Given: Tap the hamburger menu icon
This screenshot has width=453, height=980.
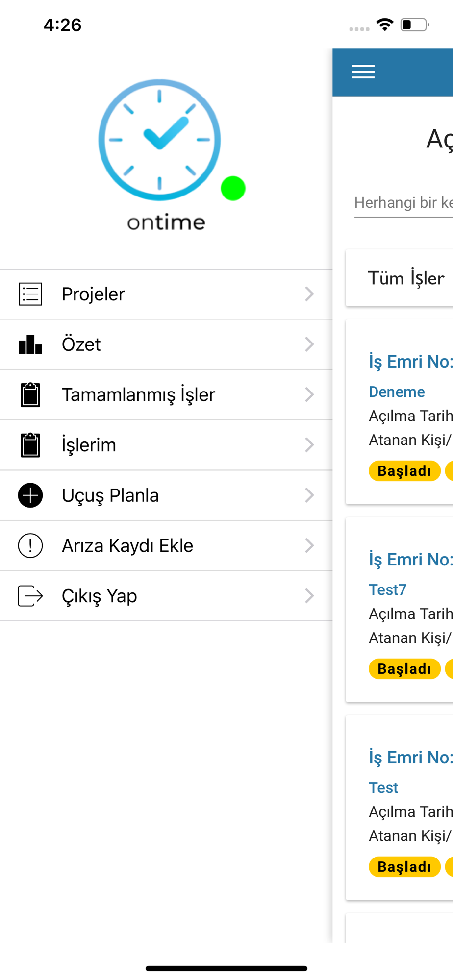Looking at the screenshot, I should (363, 72).
